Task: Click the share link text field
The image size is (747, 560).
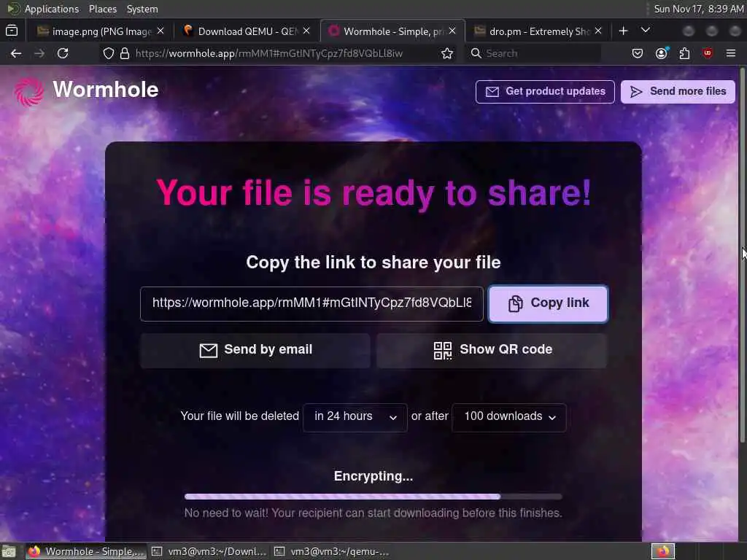Action: [x=311, y=303]
